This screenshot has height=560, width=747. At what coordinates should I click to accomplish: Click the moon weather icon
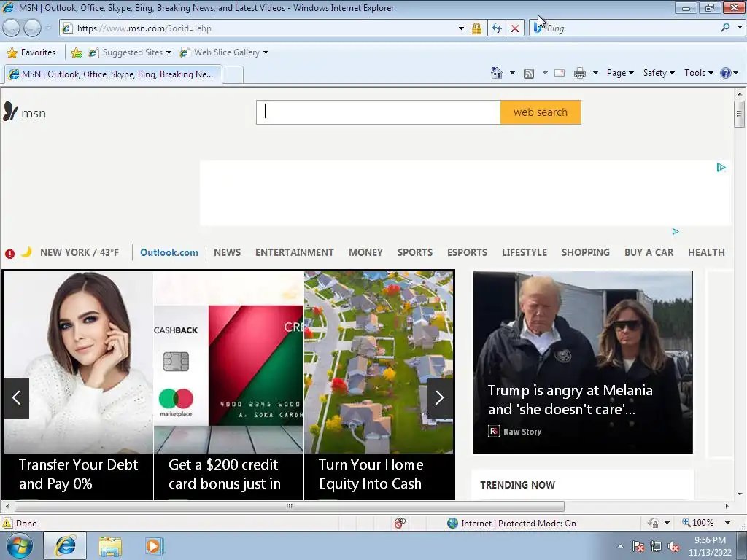point(27,252)
